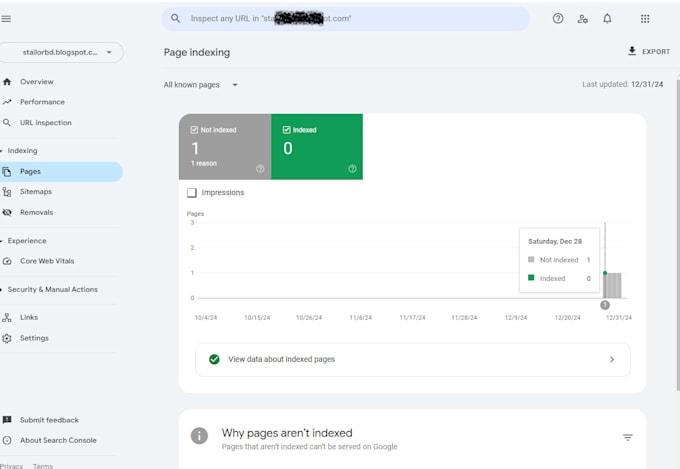The width and height of the screenshot is (680, 469).
Task: Click the Page indexing heading
Action: coord(197,52)
